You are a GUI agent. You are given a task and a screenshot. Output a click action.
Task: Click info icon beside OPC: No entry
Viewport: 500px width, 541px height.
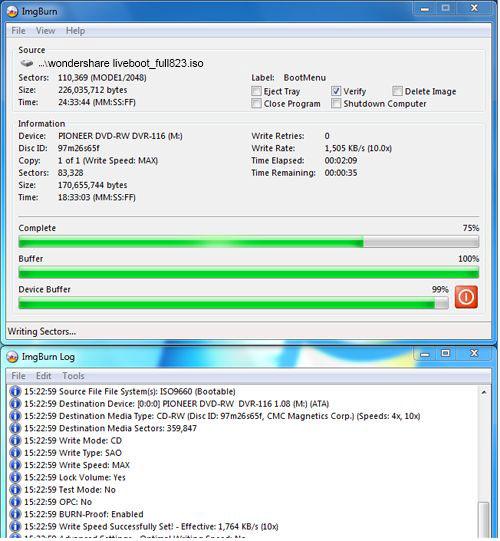tap(15, 502)
